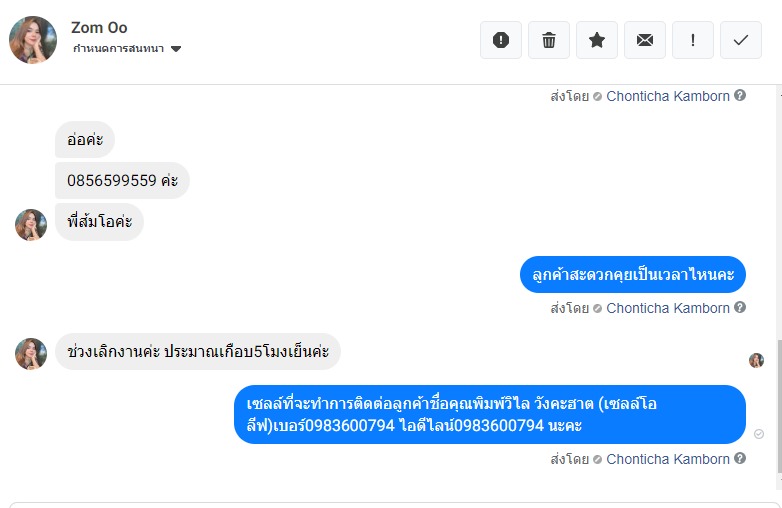Click the conversation's vertical scrollbar
Image resolution: width=782 pixels, height=508 pixels.
pyautogui.click(x=777, y=400)
